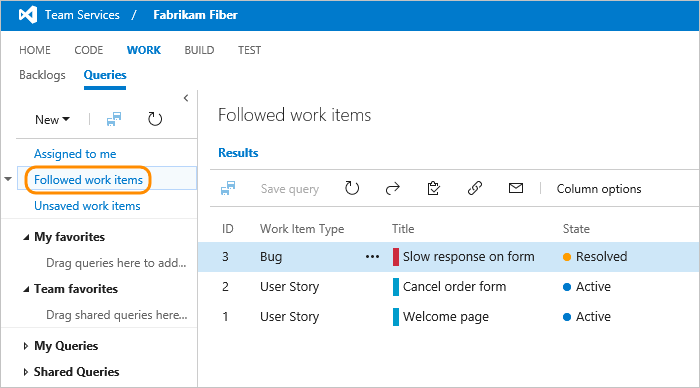Screen dimensions: 700x388
Task: Click the save work items icon in results toolbar
Action: click(x=228, y=188)
